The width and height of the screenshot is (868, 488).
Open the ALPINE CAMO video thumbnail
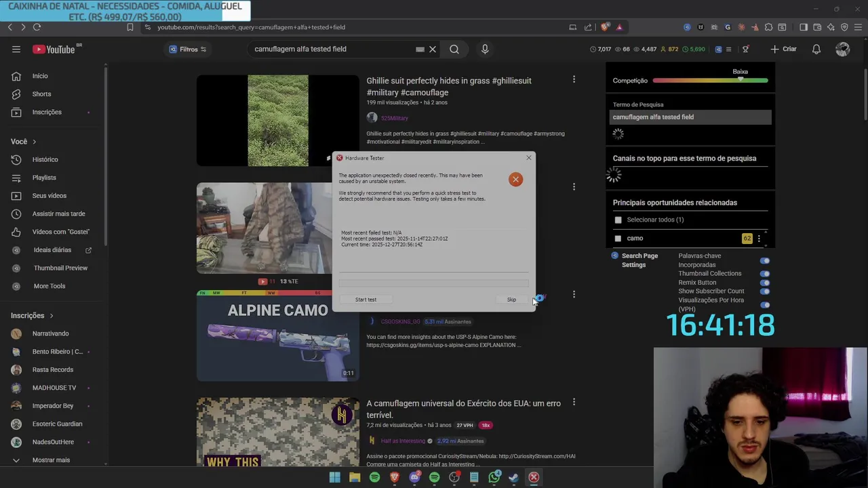[x=278, y=335]
